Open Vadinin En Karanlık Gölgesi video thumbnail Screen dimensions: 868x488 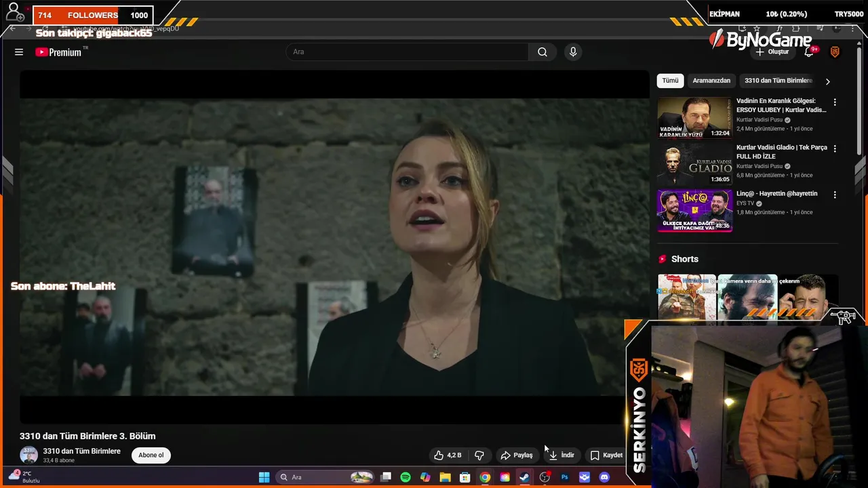[694, 118]
